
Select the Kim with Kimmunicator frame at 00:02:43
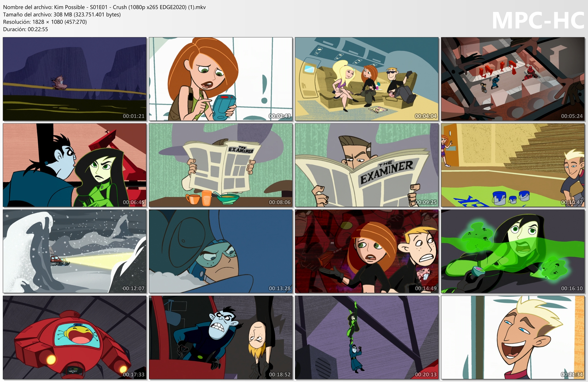point(221,79)
